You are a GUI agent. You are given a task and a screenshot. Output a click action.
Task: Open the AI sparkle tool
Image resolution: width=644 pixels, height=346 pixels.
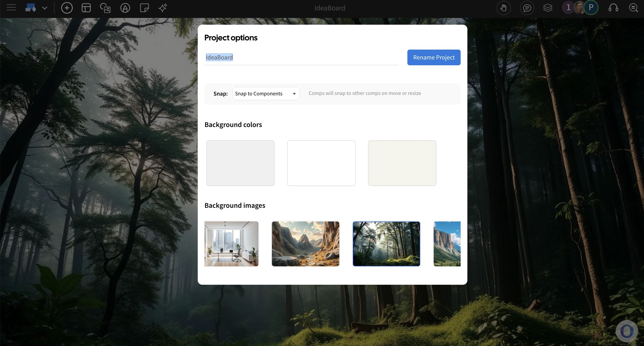(x=163, y=8)
